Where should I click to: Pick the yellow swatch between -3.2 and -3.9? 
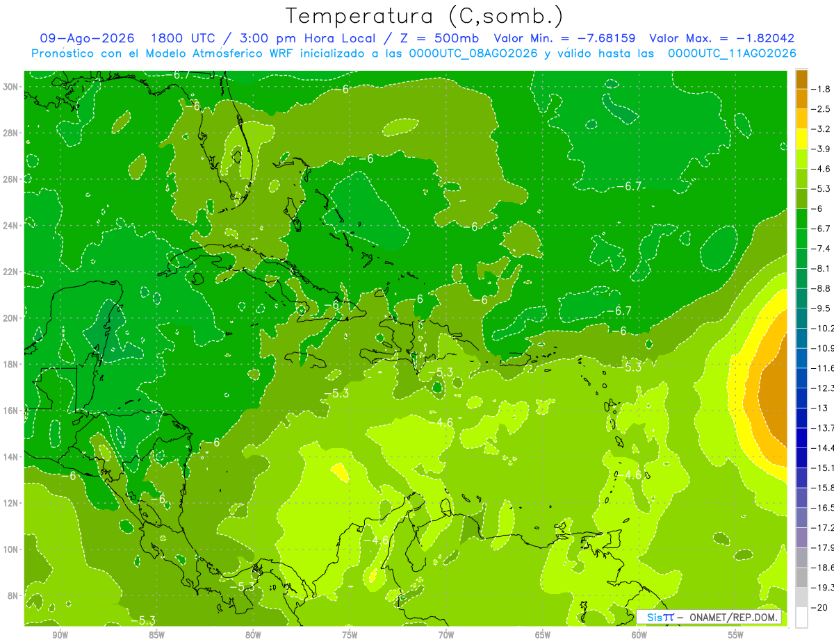pos(801,139)
